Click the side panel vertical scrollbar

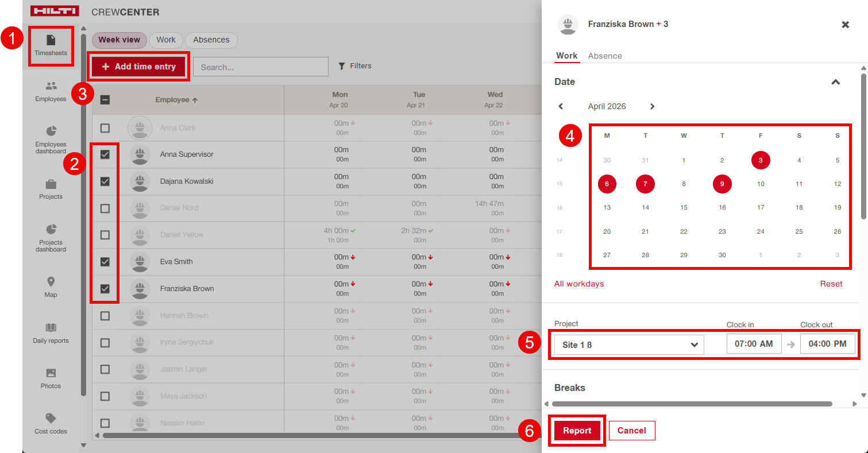(x=863, y=146)
